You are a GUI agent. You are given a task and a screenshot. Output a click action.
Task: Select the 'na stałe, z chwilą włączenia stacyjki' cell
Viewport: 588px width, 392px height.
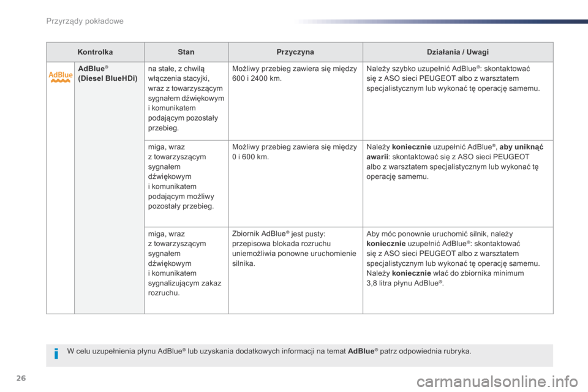(x=186, y=101)
